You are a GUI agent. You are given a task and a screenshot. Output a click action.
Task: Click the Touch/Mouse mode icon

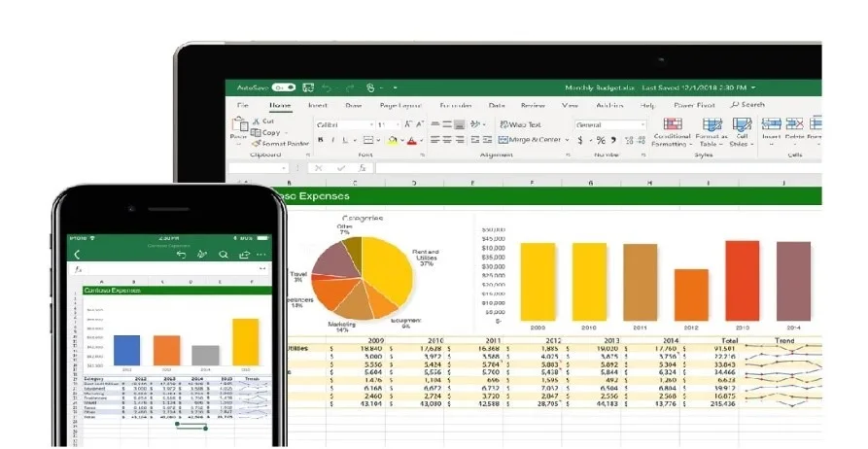(x=370, y=87)
